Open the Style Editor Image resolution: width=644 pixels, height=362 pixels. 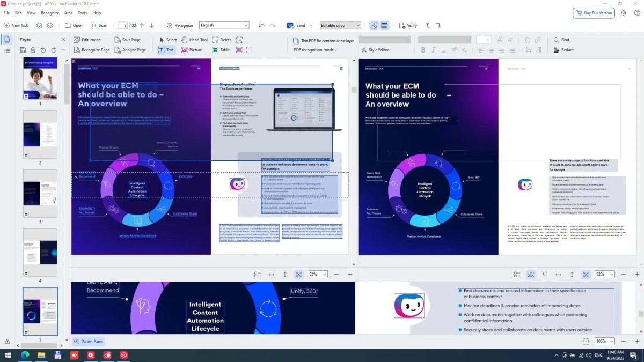click(374, 50)
